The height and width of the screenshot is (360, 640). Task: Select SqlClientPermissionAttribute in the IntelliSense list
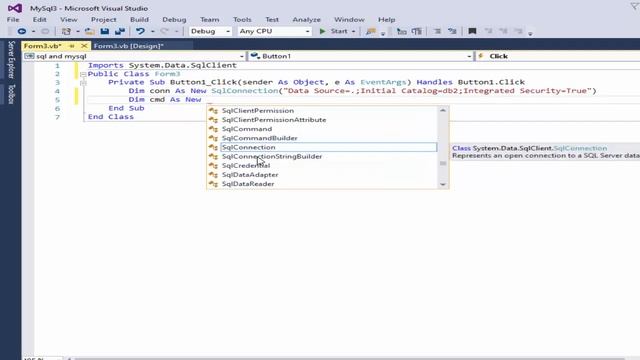pos(274,120)
